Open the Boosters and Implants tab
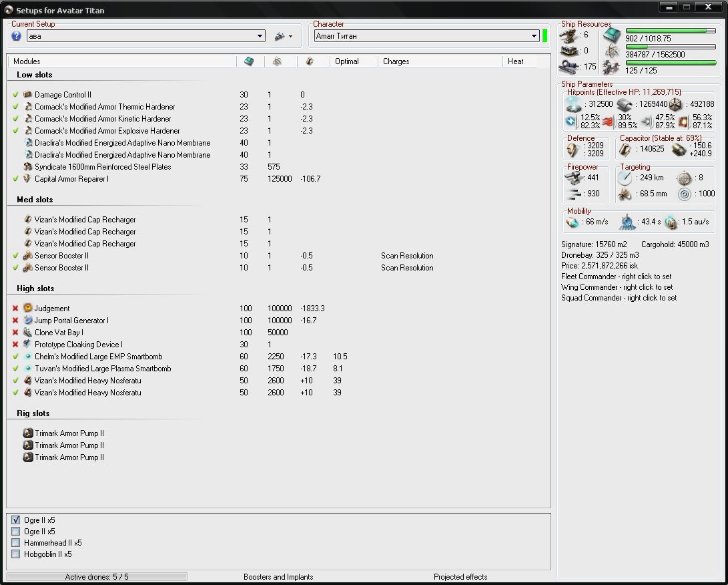Viewport: 728px width, 585px height. 278,576
